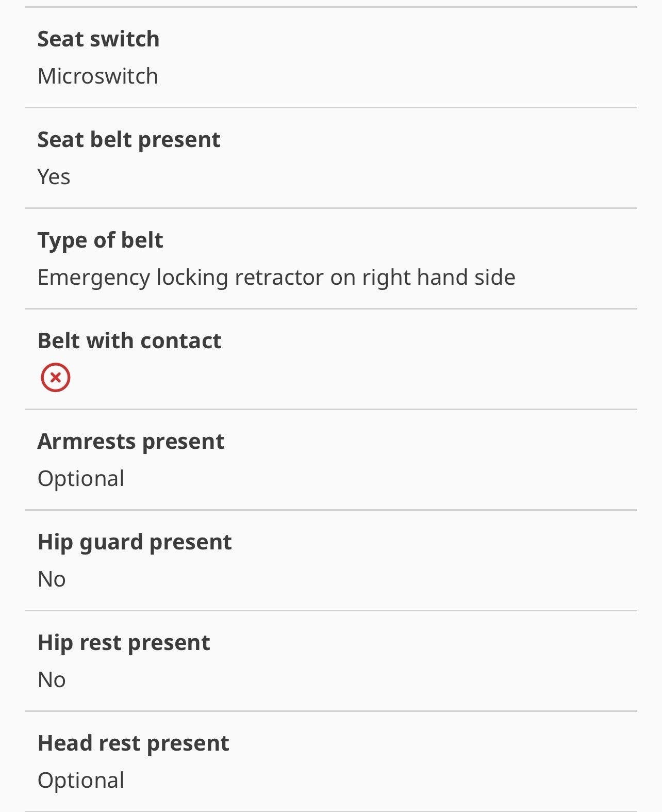Screen dimensions: 662x812
Task: Click the word retractor in belt type
Action: [x=279, y=278]
